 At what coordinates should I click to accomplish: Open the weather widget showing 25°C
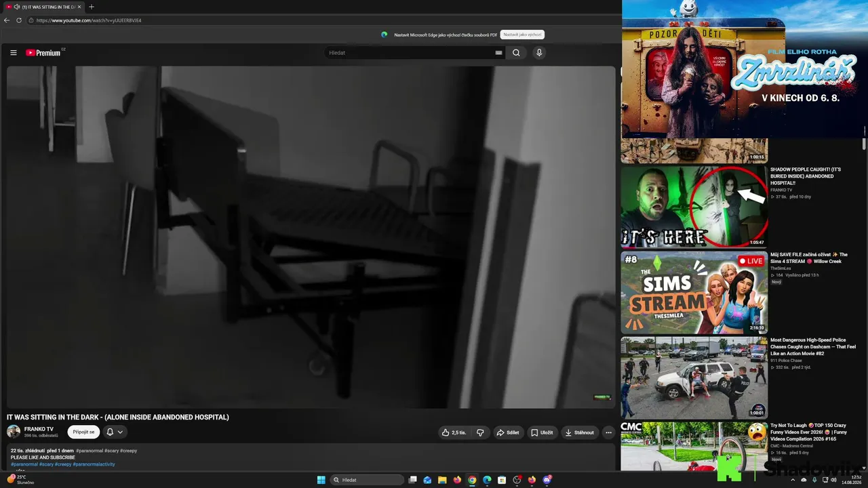(x=20, y=480)
